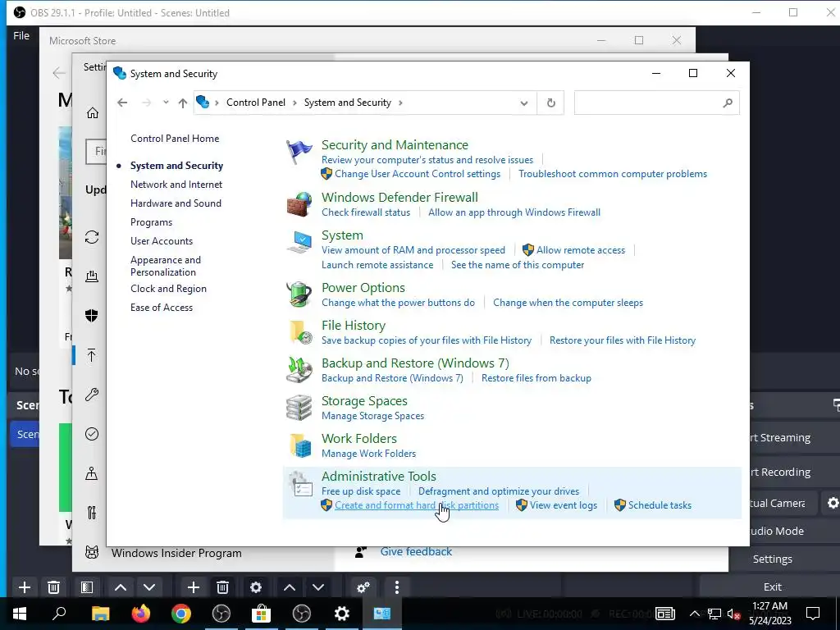Click the Storage Spaces stacked drives icon
Viewport: 840px width, 630px height.
[299, 408]
